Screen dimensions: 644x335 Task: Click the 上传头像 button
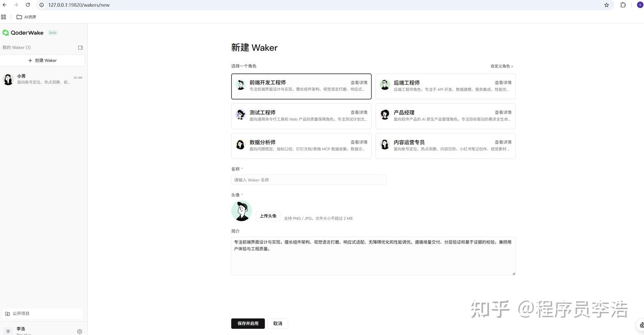pyautogui.click(x=268, y=216)
